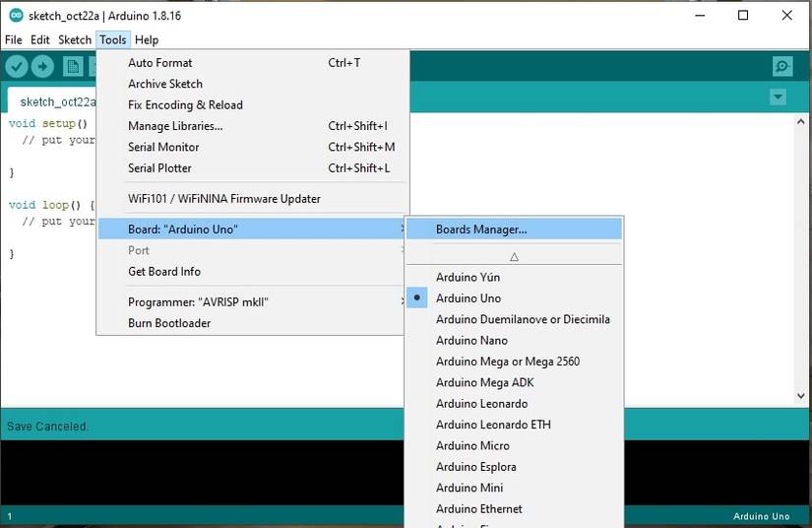Click the Upload arrow toolbar icon
The height and width of the screenshot is (528, 812).
(x=42, y=66)
